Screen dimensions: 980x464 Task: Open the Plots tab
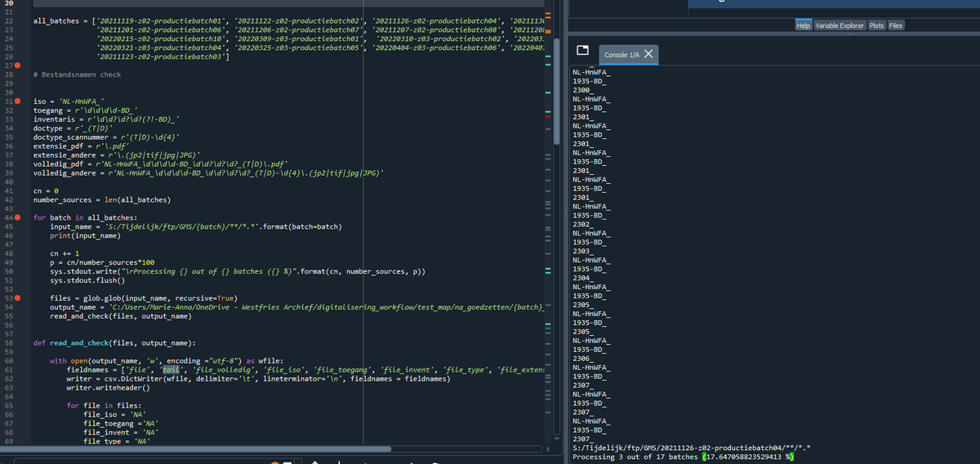click(876, 25)
